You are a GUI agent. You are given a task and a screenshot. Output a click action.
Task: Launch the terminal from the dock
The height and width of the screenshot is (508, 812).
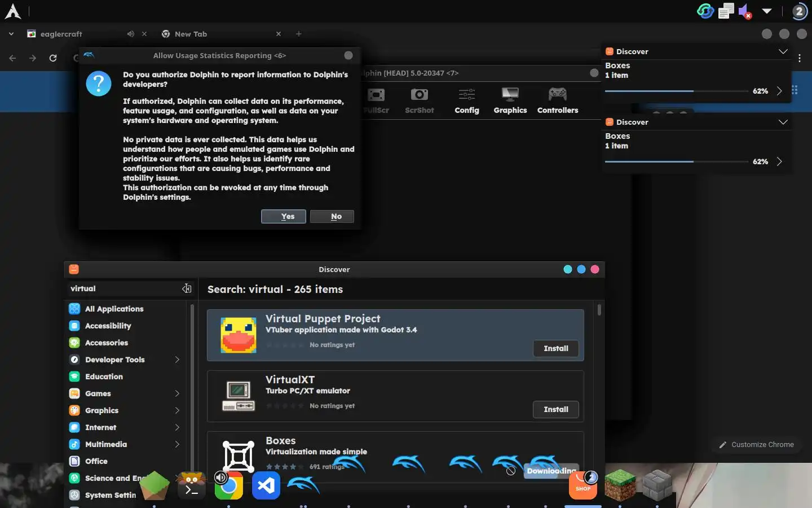click(192, 485)
